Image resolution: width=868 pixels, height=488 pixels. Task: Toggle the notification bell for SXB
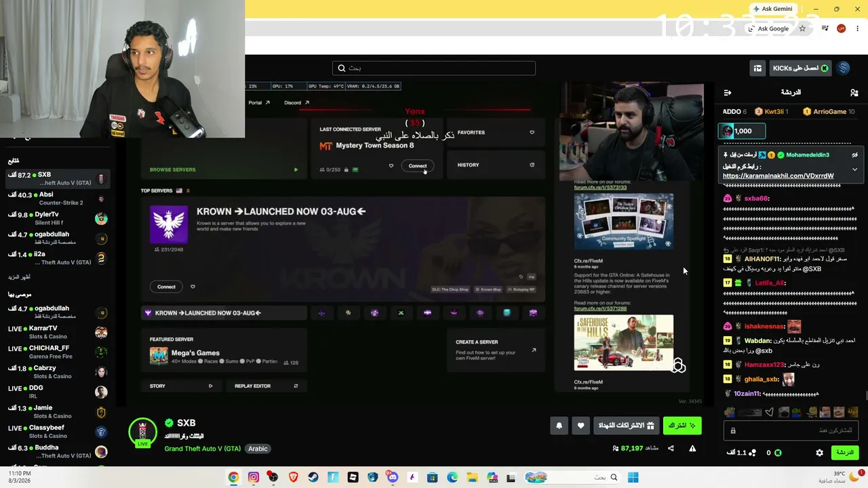(x=559, y=425)
